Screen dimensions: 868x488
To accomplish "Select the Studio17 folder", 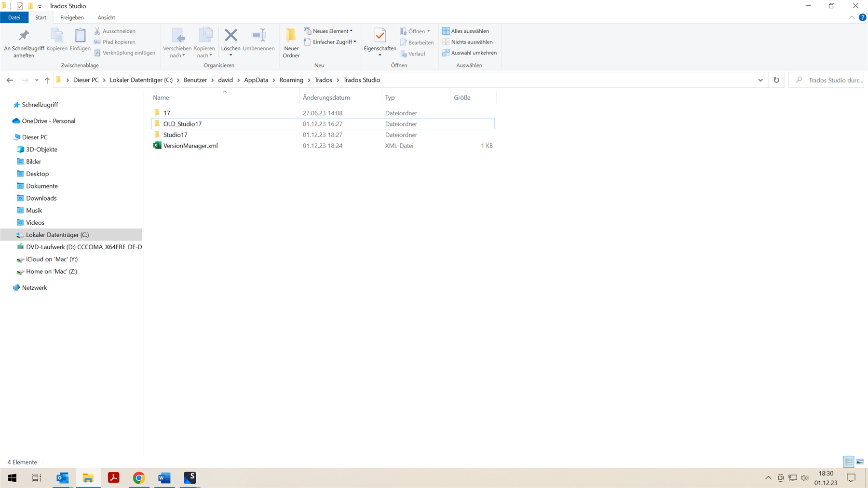I will click(x=323, y=135).
